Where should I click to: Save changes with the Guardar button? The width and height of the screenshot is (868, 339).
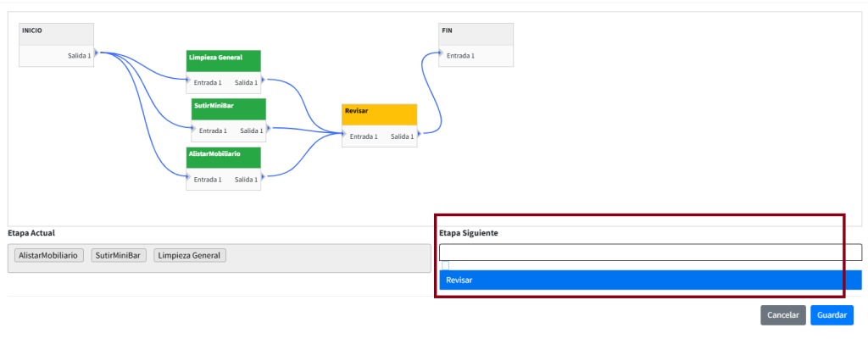pyautogui.click(x=832, y=314)
